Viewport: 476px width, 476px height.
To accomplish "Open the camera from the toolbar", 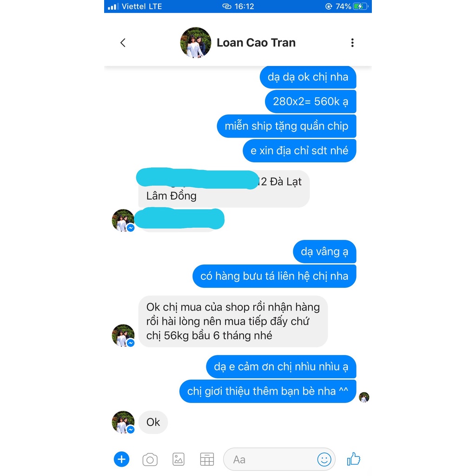I will tap(150, 459).
